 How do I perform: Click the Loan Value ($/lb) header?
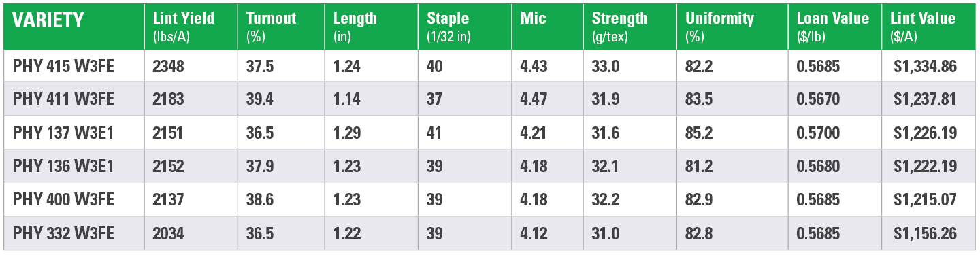pos(833,26)
